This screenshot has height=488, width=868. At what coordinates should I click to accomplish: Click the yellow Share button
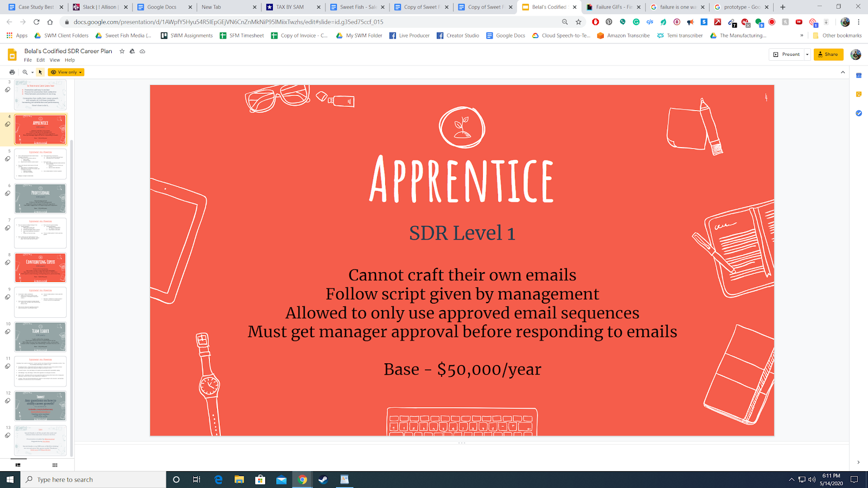click(828, 54)
